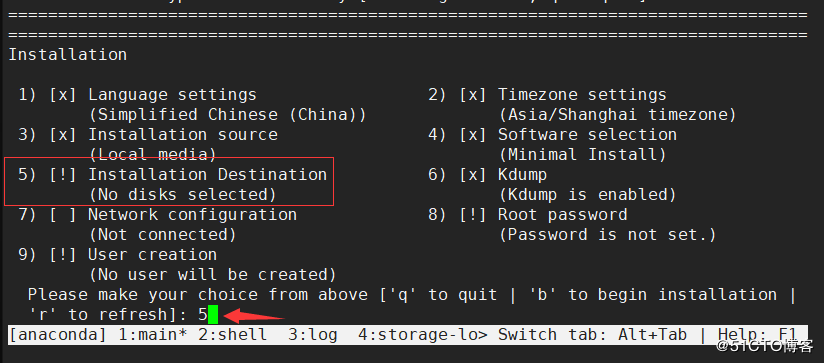Toggle the Language settings [x] checkbox

coord(63,95)
